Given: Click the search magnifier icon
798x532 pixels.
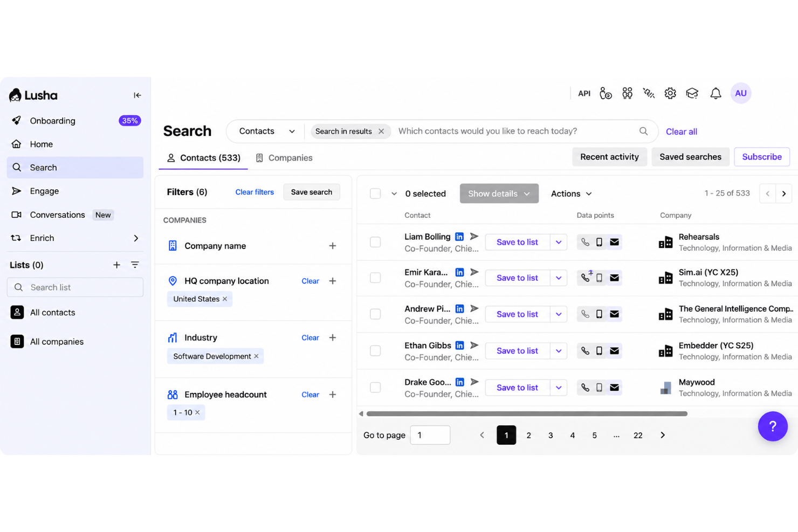Looking at the screenshot, I should coord(643,131).
